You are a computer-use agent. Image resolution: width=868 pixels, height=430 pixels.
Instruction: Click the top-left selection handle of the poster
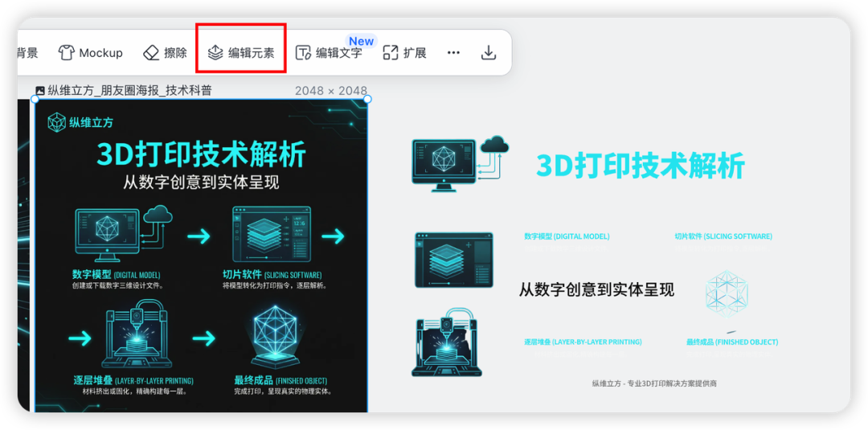(35, 99)
